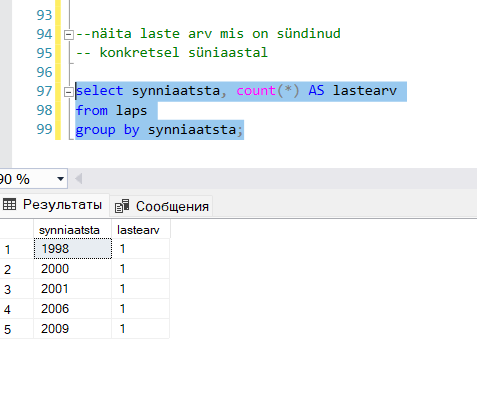This screenshot has width=477, height=398.
Task: Click the messages icon on Сообщения tab
Action: coord(122,206)
